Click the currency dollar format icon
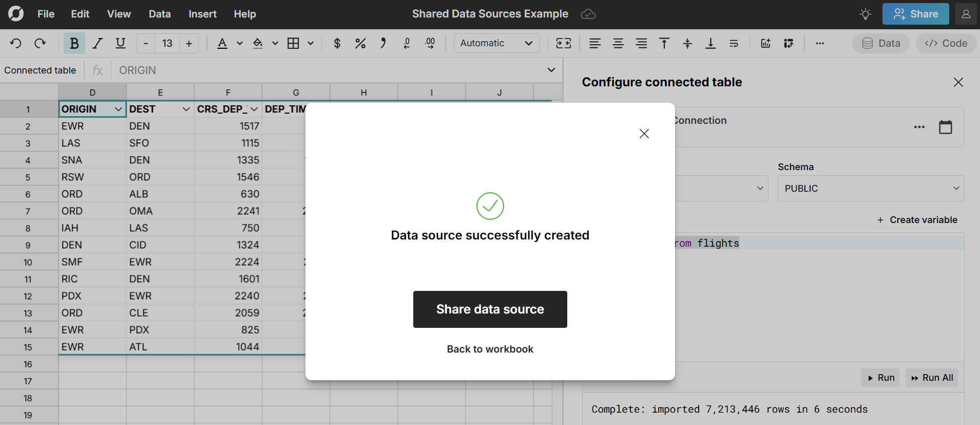The image size is (980, 425). click(337, 43)
